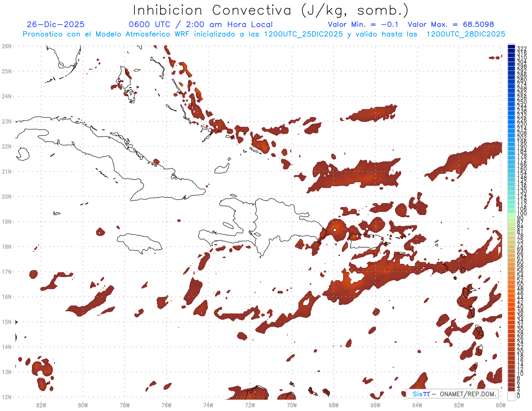The height and width of the screenshot is (411, 532).
Task: Click the '82W' longitude label
Action: [41, 405]
